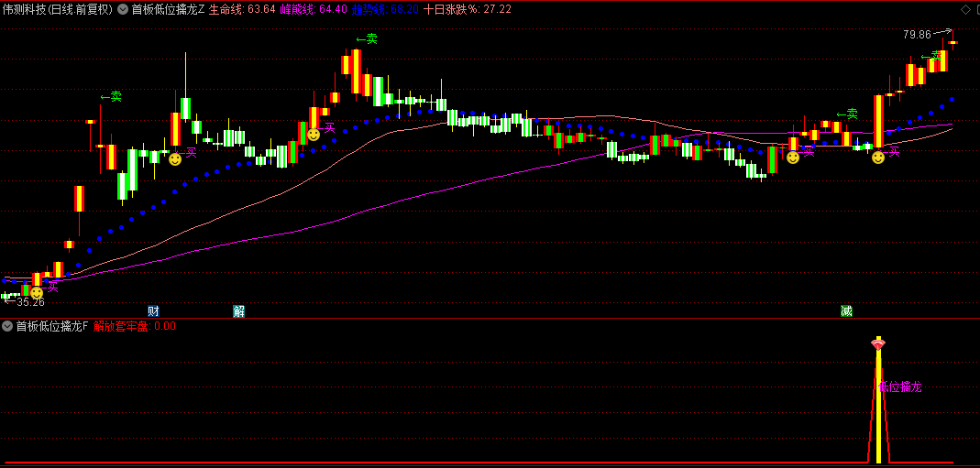Viewport: 980px width, 468px height.
Task: Click the ←卖 sell marker below the 79.86 label
Action: pyautogui.click(x=930, y=56)
